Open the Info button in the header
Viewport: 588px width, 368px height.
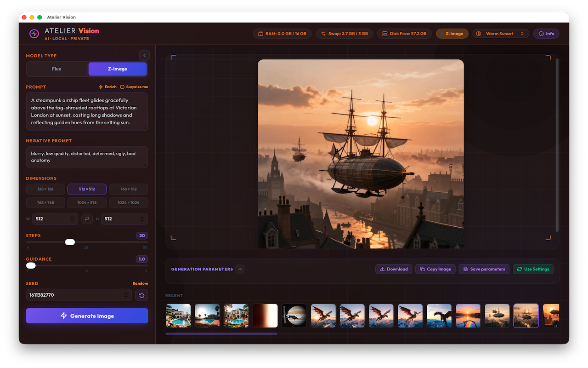[x=546, y=34]
